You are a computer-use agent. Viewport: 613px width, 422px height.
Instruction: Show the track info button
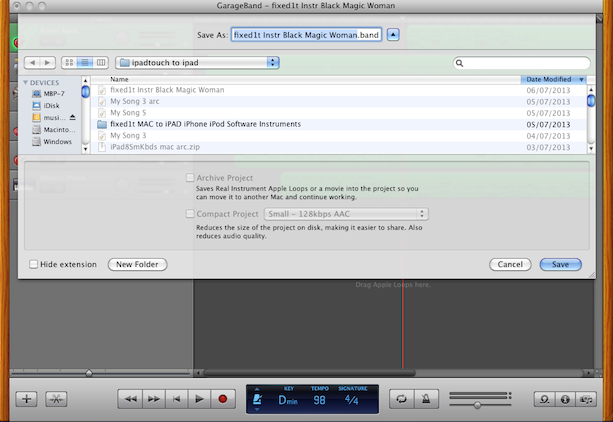pyautogui.click(x=565, y=399)
